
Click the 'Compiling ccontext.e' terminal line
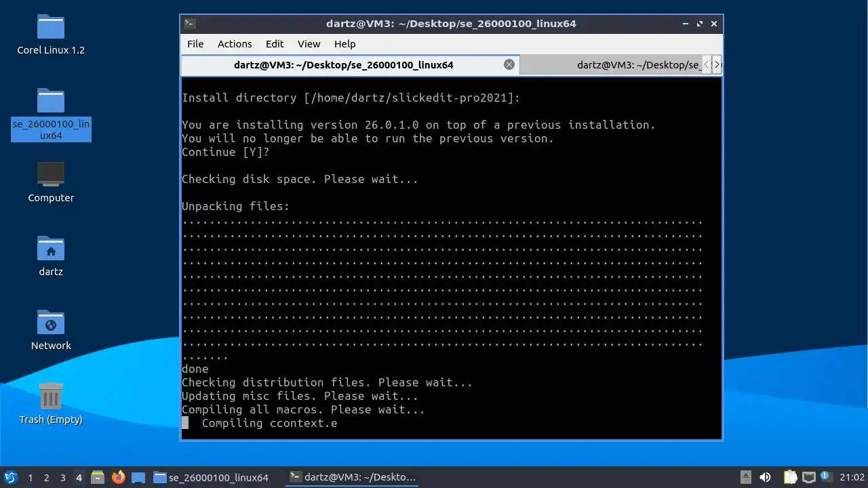[269, 423]
